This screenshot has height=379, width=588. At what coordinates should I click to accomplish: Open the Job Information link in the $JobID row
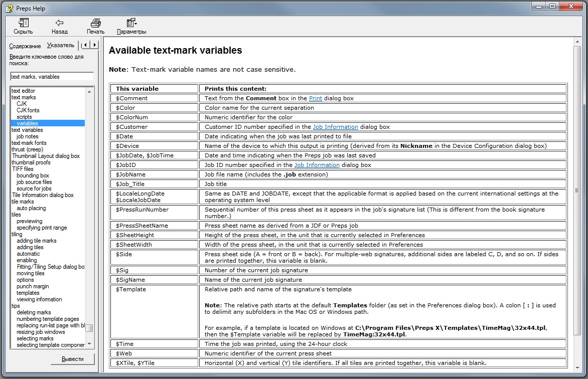(x=317, y=165)
